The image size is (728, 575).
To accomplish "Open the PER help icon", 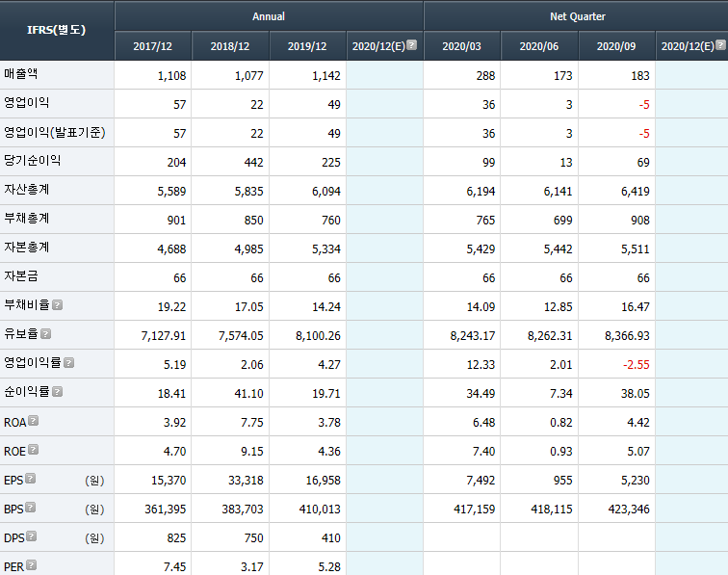I will [x=31, y=564].
